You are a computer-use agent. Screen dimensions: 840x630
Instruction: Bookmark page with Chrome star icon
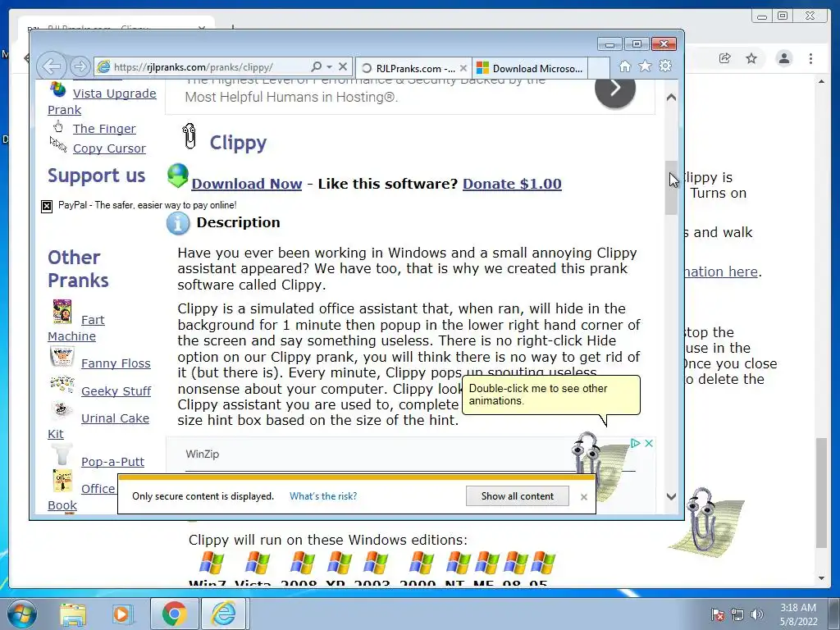pos(751,58)
